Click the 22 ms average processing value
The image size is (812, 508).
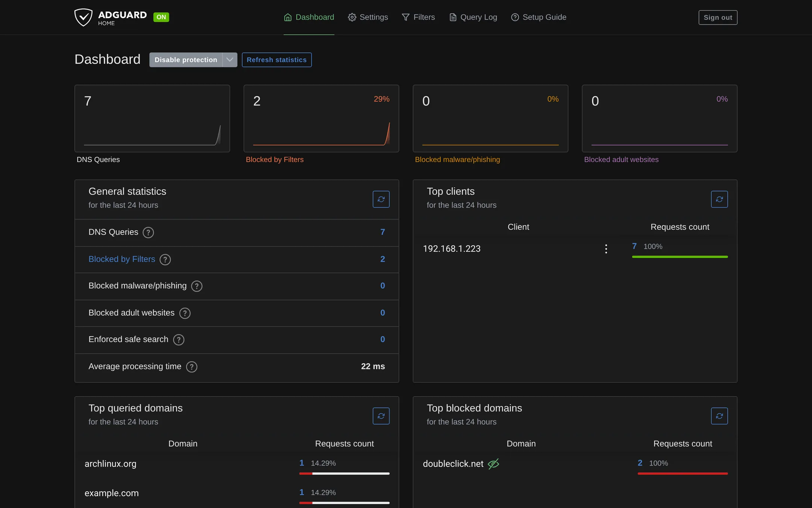373,367
